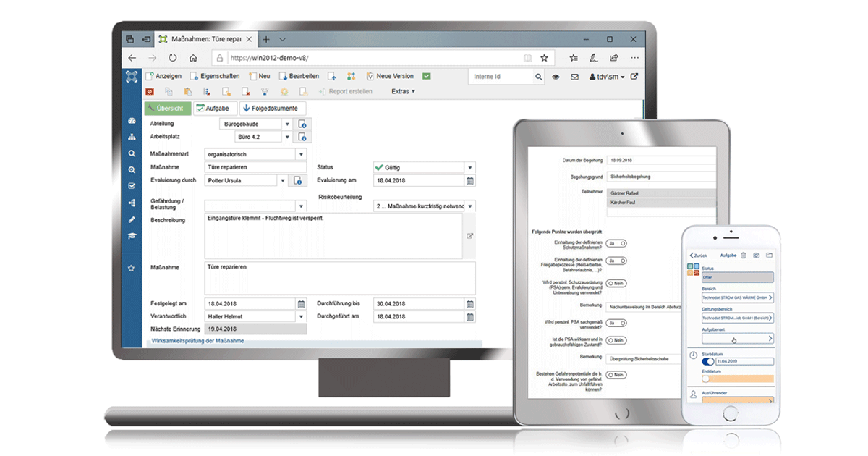Viewport: 868px width, 456px height.
Task: Click the info icon beside Potter Ursula
Action: (296, 181)
